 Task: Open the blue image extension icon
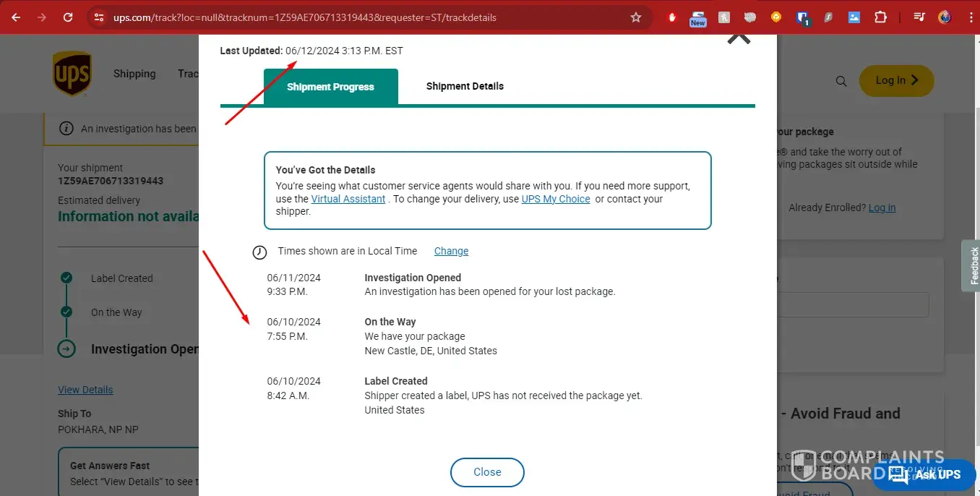tap(854, 17)
